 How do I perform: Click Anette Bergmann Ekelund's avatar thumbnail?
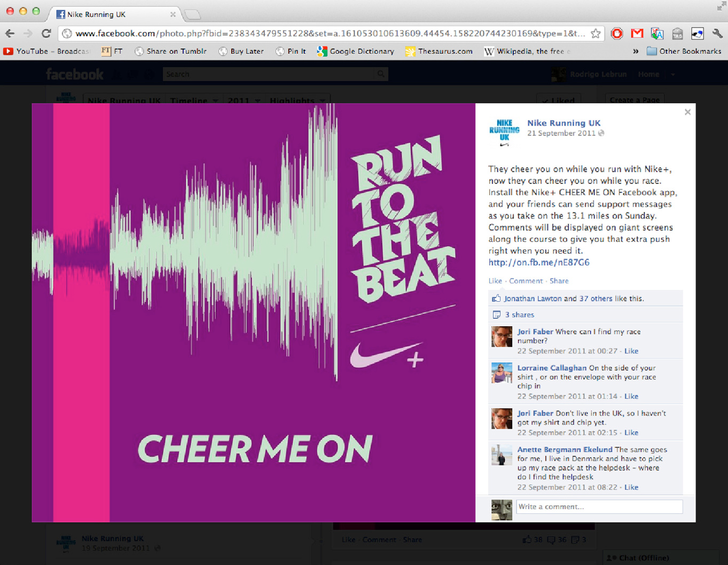point(502,455)
